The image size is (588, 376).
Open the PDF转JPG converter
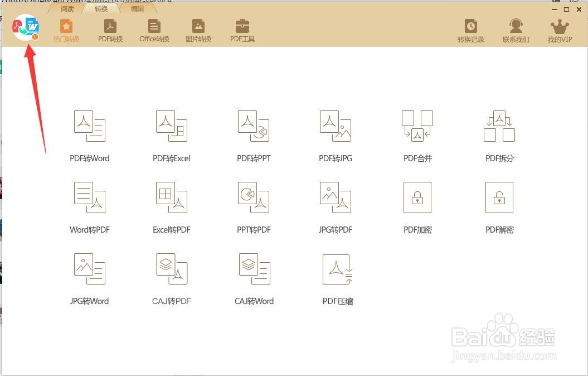(336, 136)
